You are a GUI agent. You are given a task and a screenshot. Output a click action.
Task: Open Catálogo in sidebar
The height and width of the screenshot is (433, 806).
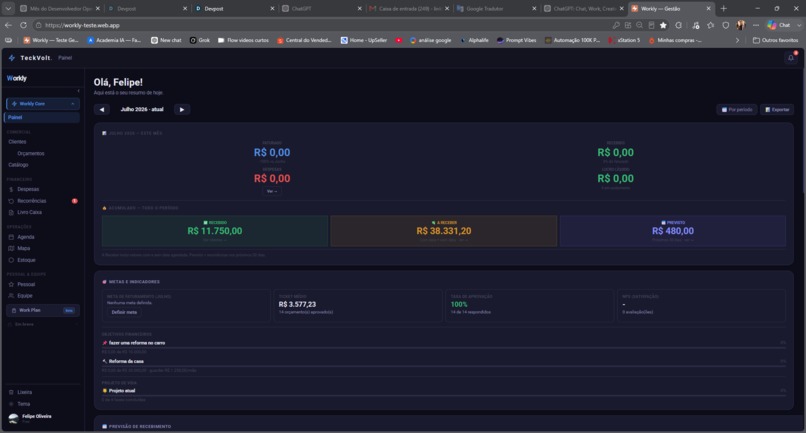[x=19, y=165]
